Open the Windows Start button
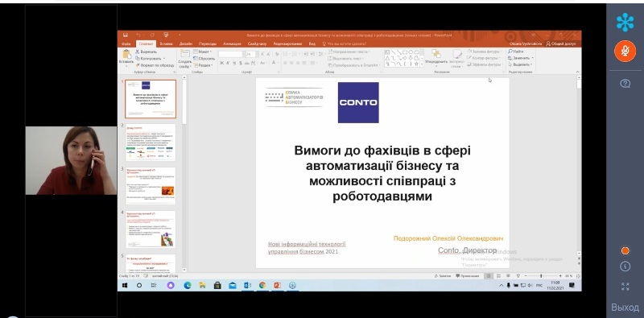This screenshot has width=644, height=318. (125, 285)
